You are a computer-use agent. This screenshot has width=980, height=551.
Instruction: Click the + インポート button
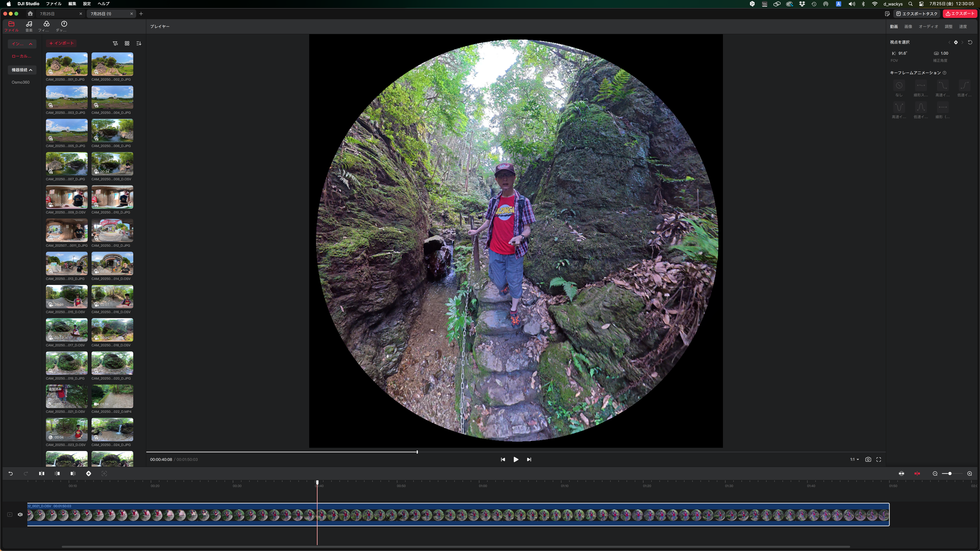point(61,43)
